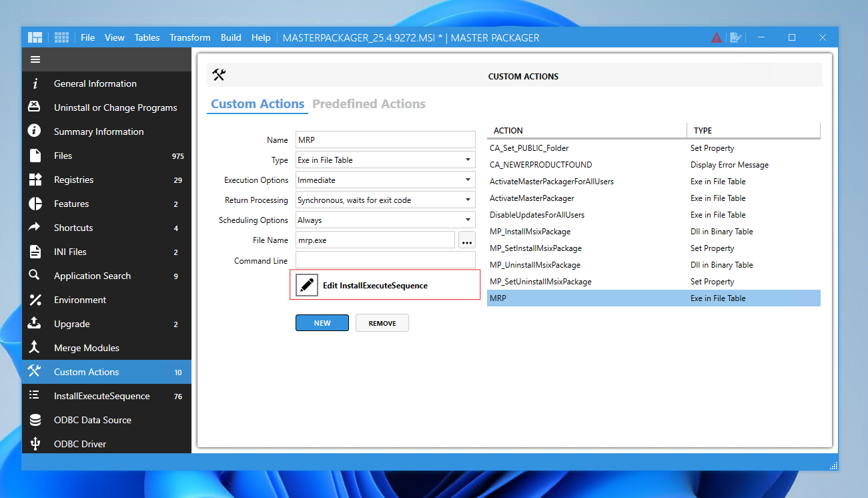
Task: Click the Environment percent icon
Action: tap(35, 300)
